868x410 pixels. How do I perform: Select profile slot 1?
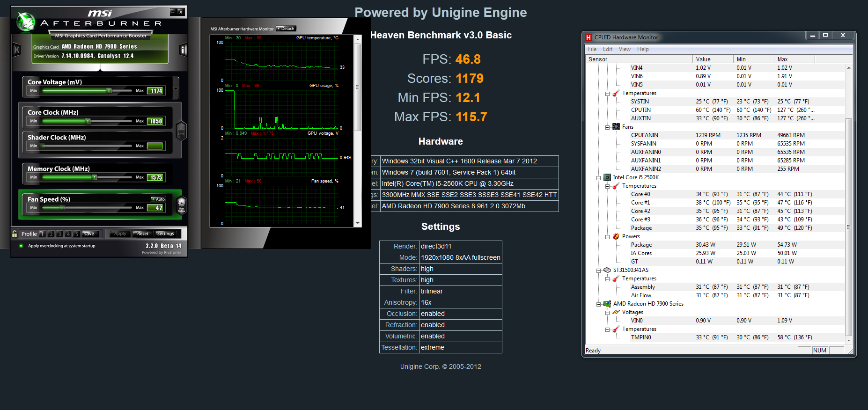(42, 234)
